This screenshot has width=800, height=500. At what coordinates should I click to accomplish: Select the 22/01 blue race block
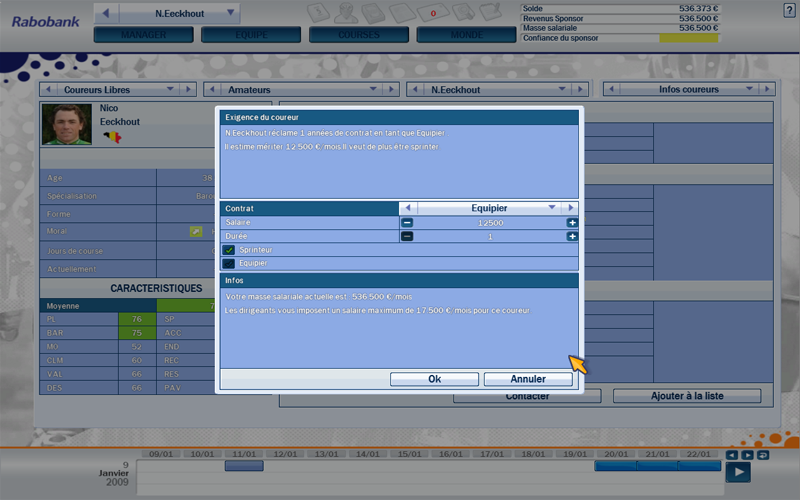pyautogui.click(x=699, y=465)
